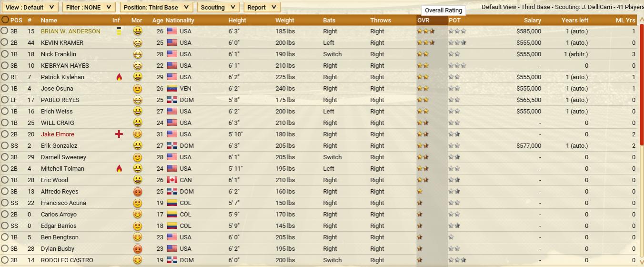Open the Filter: NONE dropdown
Image resolution: width=644 pixels, height=267 pixels.
(x=89, y=8)
